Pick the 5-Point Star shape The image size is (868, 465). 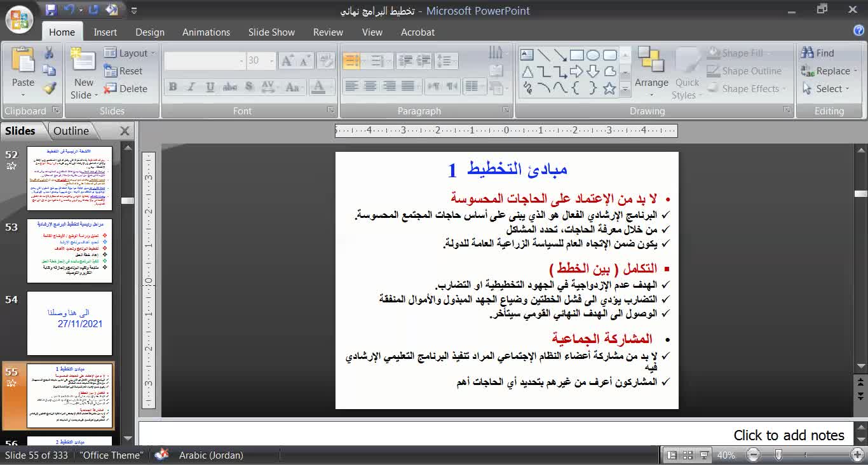[609, 88]
